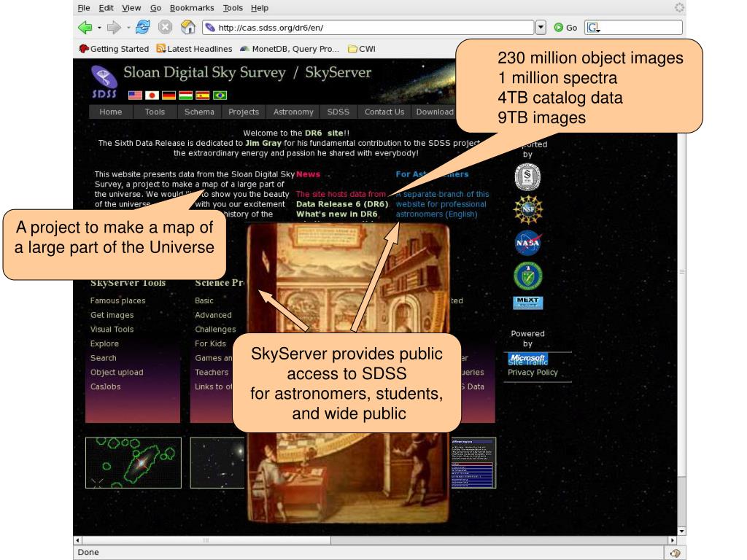Click the Google search input field
The height and width of the screenshot is (560, 747).
click(x=634, y=28)
